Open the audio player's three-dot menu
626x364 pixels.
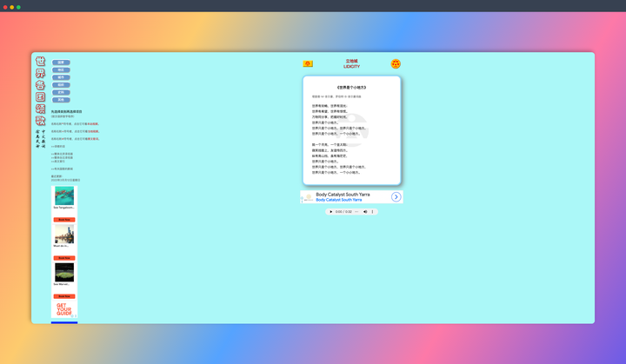tap(373, 212)
